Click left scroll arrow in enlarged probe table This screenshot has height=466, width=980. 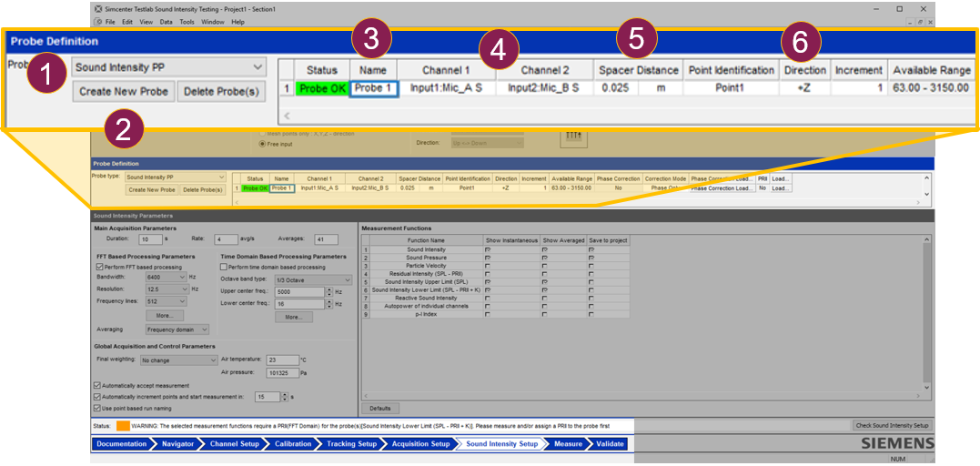coord(287,115)
